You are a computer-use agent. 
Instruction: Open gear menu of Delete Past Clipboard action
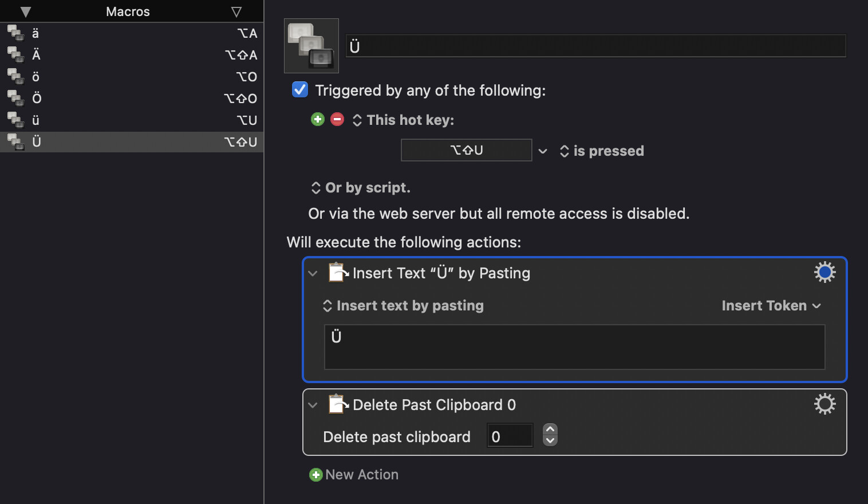[824, 404]
